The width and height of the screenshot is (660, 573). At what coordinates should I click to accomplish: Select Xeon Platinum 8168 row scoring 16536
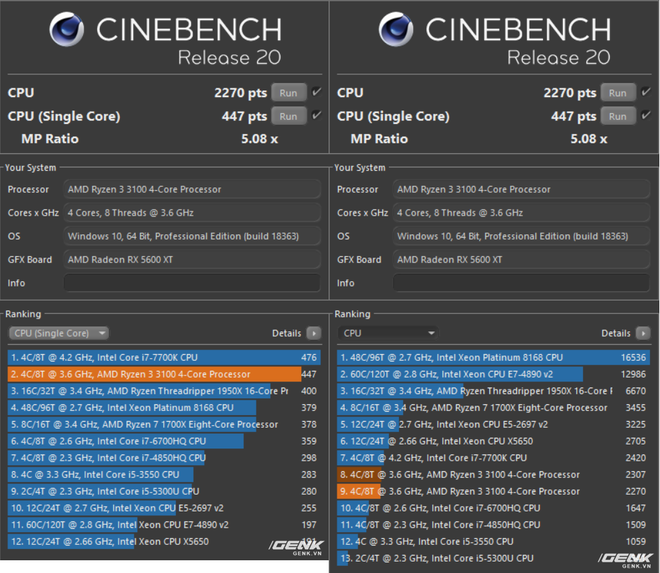pyautogui.click(x=493, y=357)
